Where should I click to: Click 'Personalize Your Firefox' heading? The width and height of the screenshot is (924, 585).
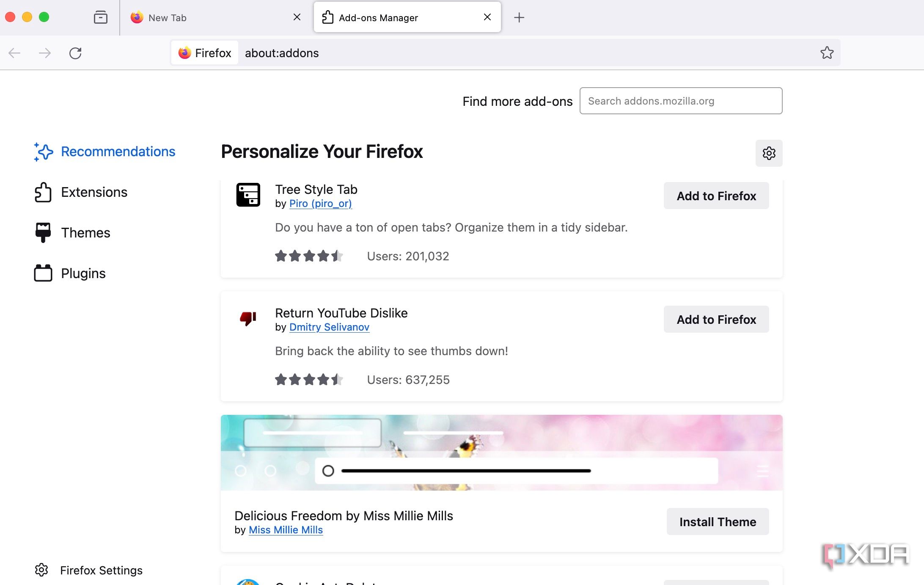point(322,152)
